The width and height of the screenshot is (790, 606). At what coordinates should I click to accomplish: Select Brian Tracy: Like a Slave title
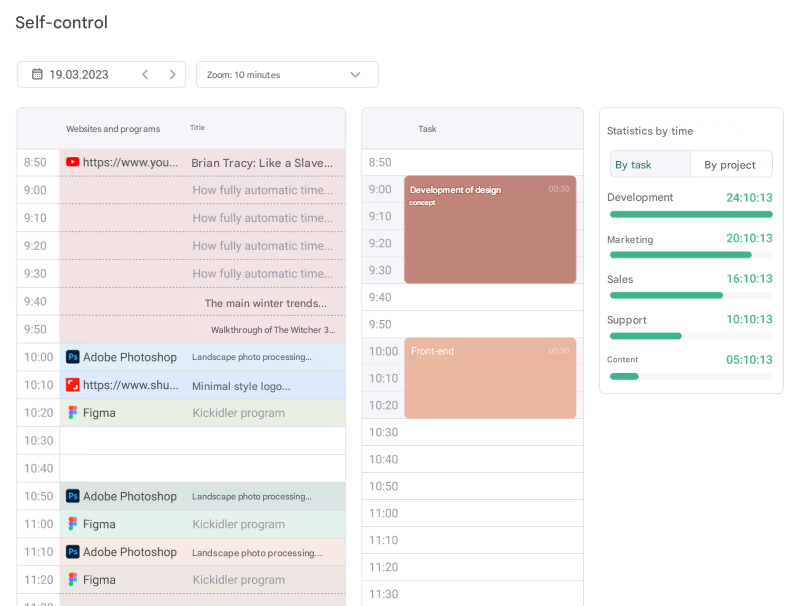tap(262, 163)
